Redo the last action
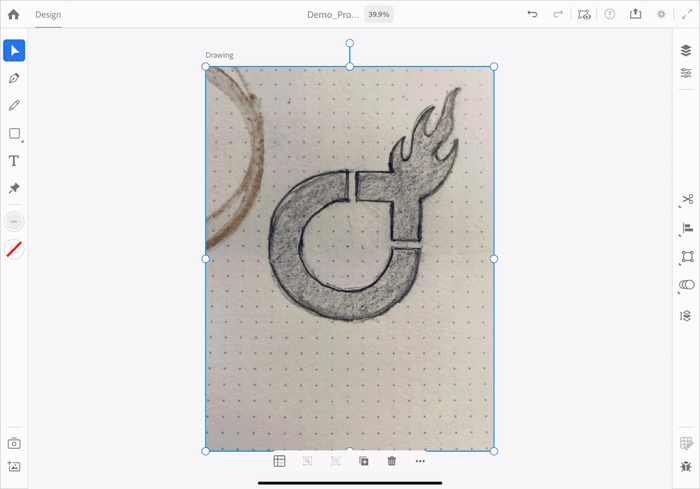Image resolution: width=700 pixels, height=489 pixels. pos(558,14)
